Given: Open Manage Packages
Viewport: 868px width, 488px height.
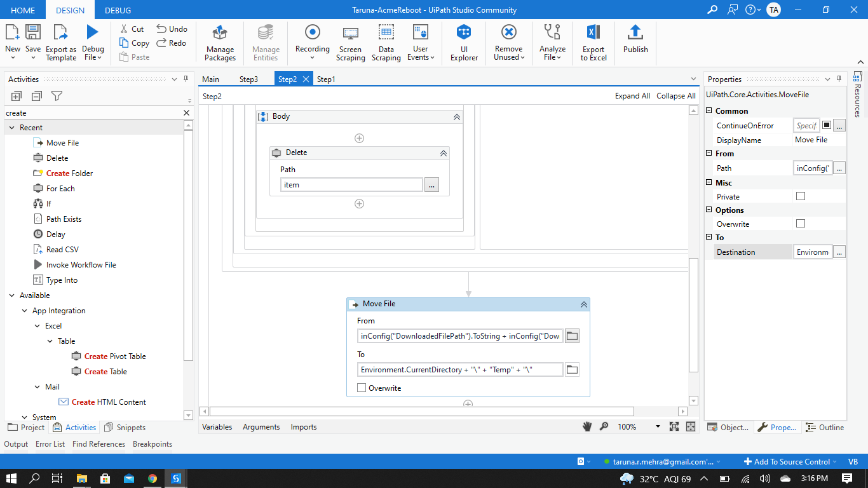Looking at the screenshot, I should click(x=220, y=43).
